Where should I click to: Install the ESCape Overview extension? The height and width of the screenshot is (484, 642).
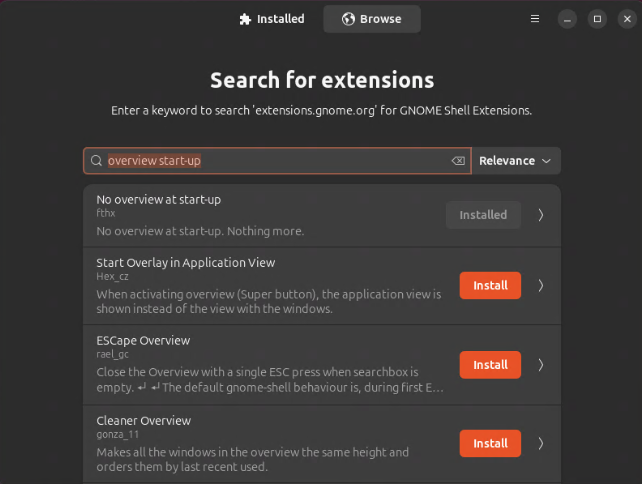(490, 365)
